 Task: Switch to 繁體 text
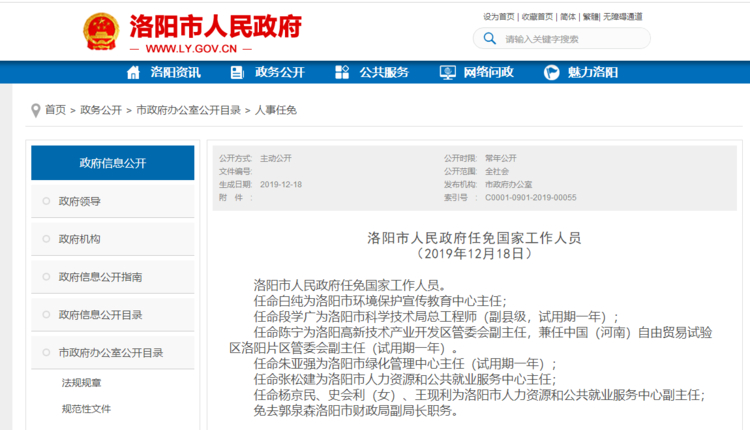pos(590,17)
